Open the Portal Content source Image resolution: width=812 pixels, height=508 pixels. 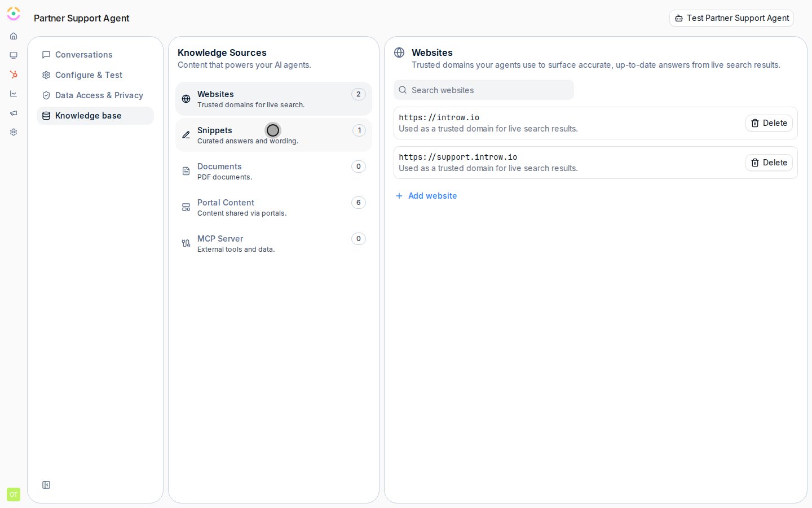(273, 207)
